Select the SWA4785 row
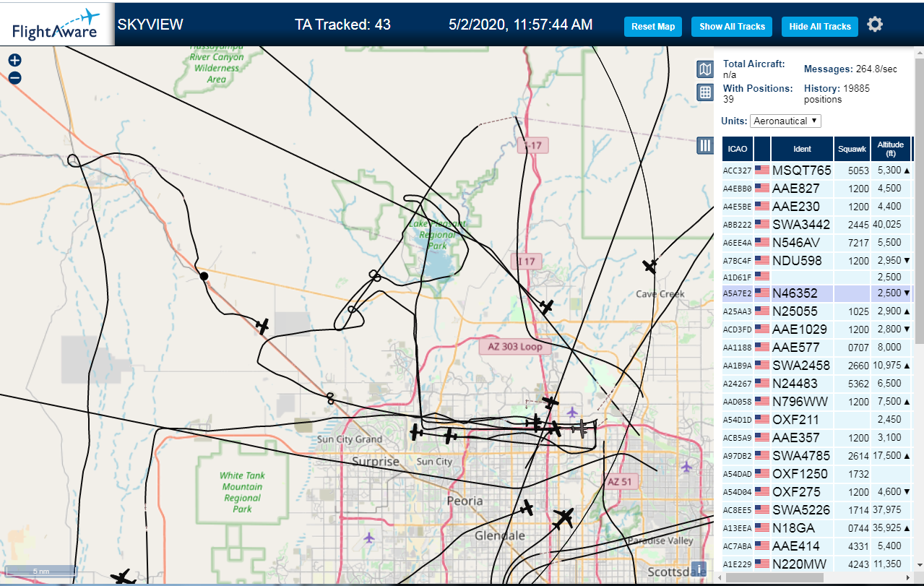The width and height of the screenshot is (924, 586). 817,456
